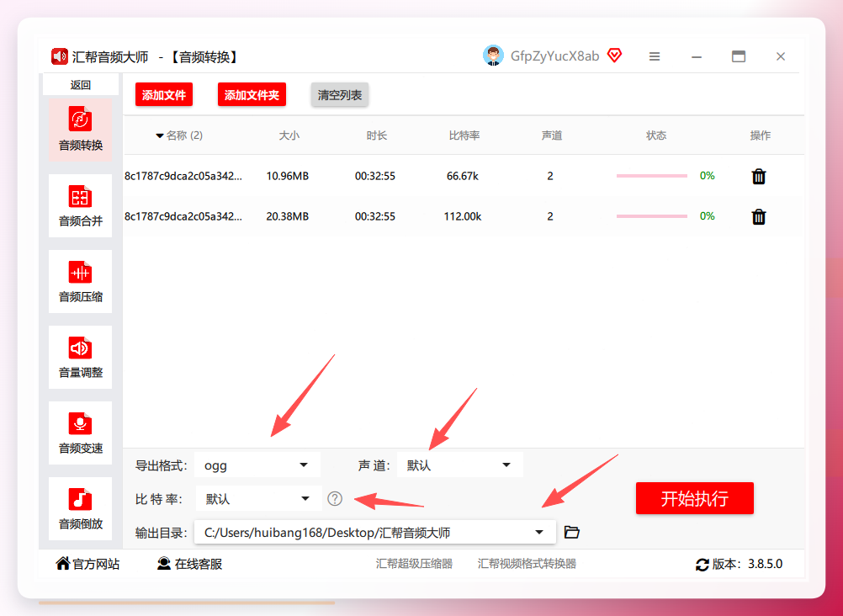
Task: Click progress bar of the 66.67k file
Action: (x=652, y=176)
